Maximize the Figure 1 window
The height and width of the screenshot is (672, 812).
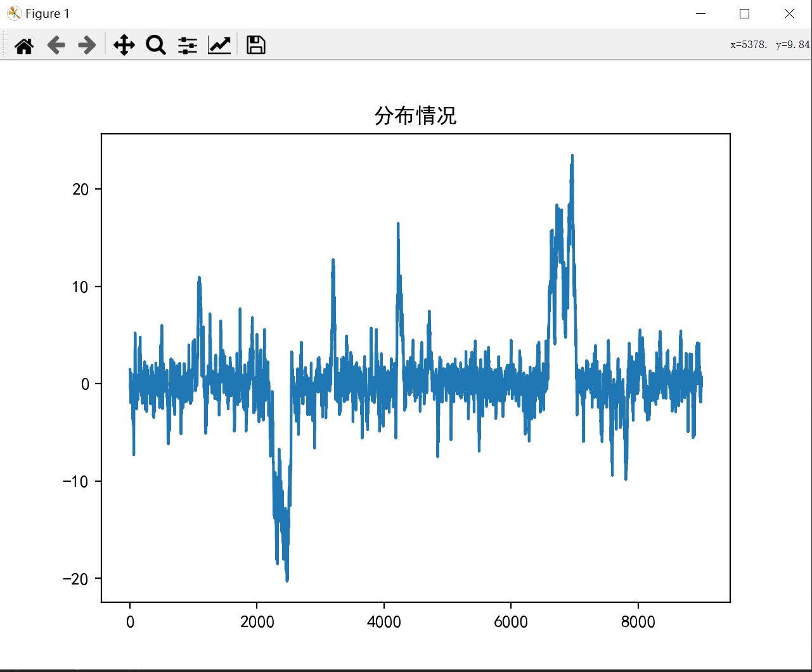pos(745,13)
